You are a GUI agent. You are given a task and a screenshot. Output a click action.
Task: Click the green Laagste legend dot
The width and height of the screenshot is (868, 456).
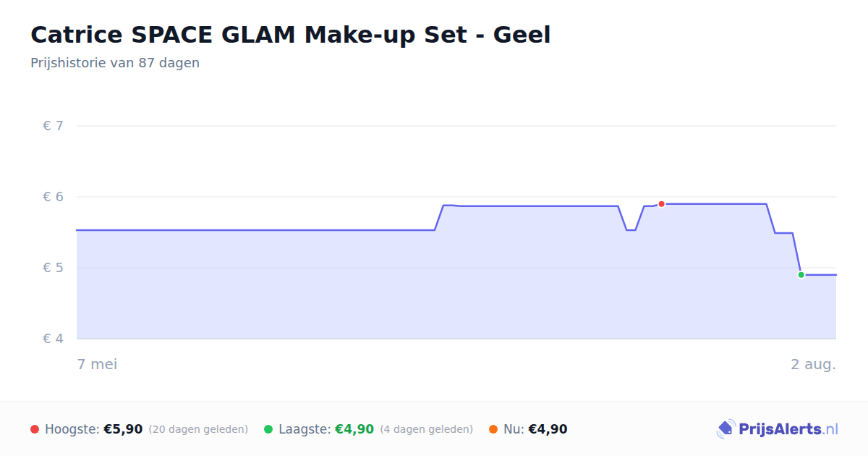coord(268,429)
